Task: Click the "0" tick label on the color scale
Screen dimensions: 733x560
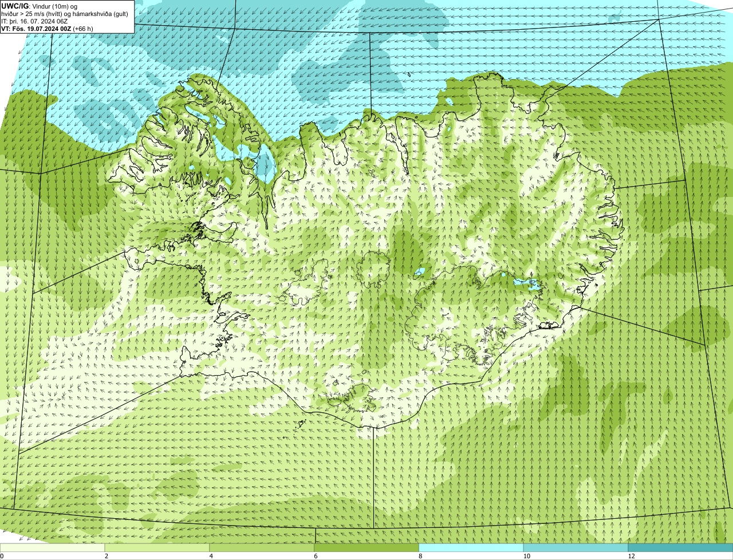Action: tap(2, 556)
